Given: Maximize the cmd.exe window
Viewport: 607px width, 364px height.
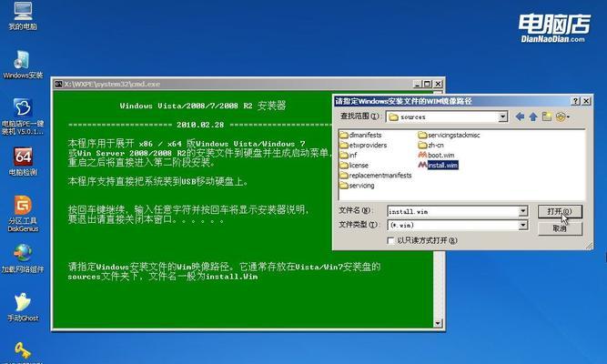Looking at the screenshot, I should point(428,84).
